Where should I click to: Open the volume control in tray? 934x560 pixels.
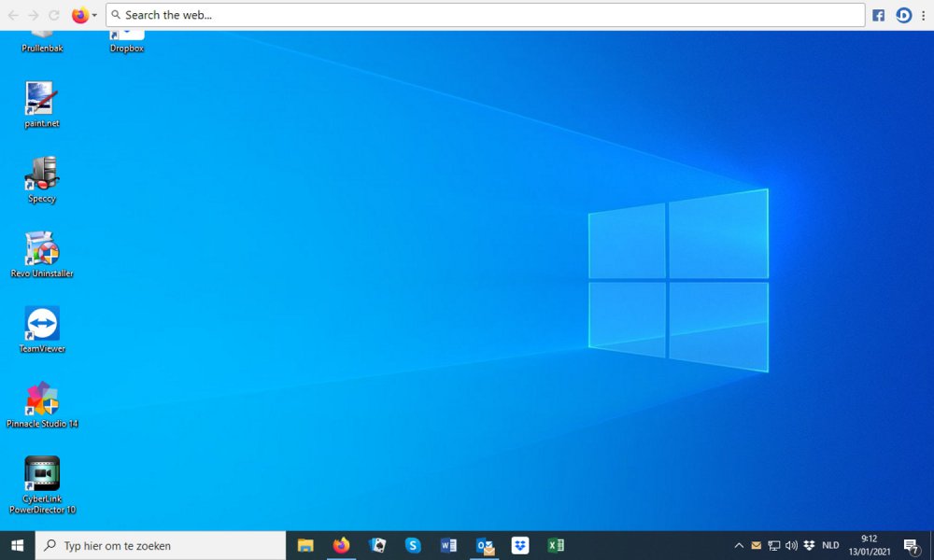[x=791, y=545]
